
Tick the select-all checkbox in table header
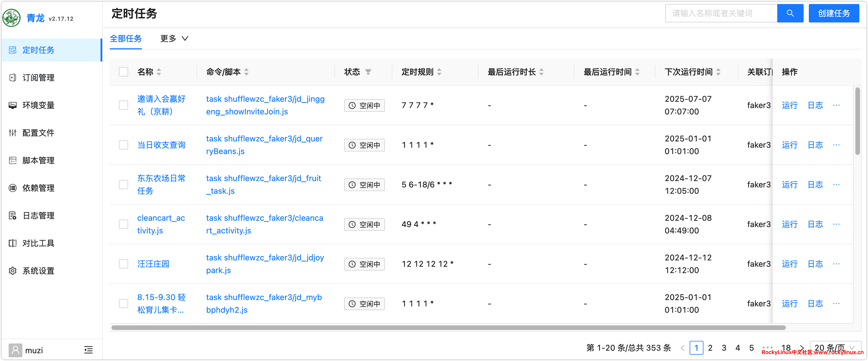pos(123,72)
